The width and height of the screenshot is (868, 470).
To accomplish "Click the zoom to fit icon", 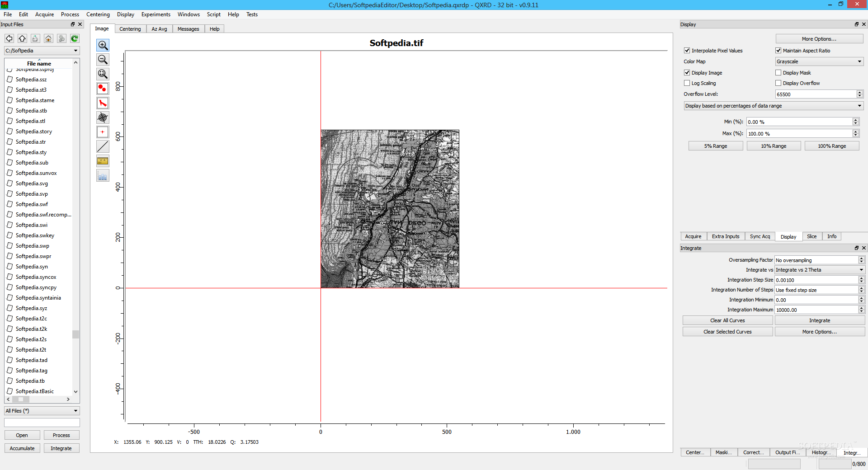I will click(x=103, y=74).
